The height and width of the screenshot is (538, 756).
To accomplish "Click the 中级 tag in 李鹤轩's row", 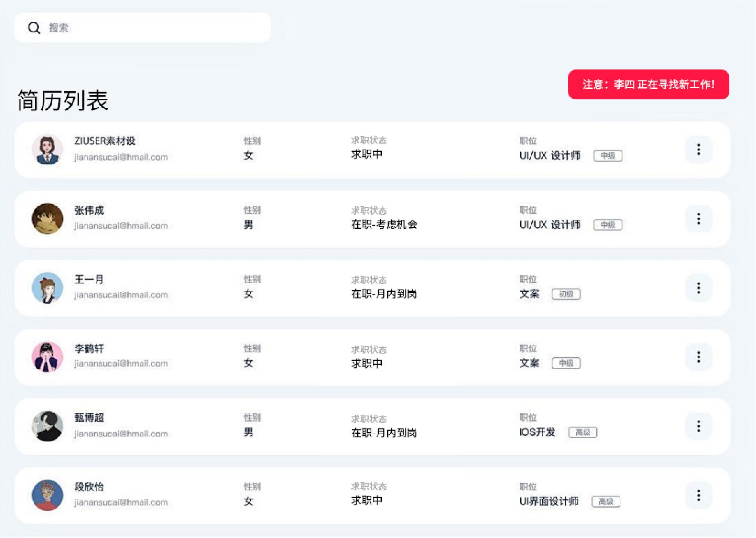I will click(566, 363).
